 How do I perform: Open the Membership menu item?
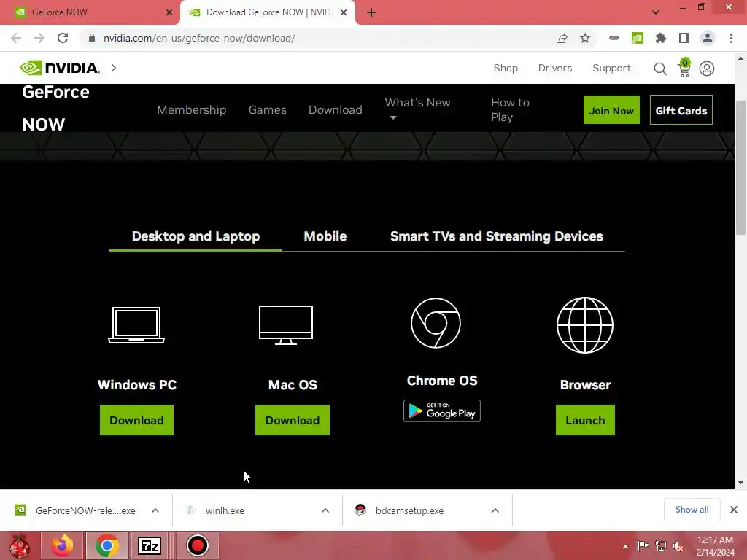(192, 110)
